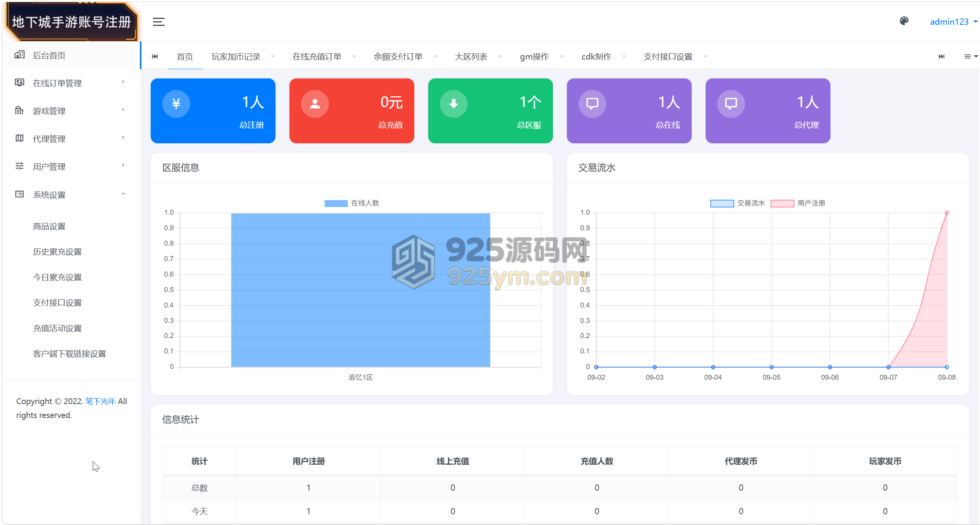980x525 pixels.
Task: Click the 区服信息 panel title
Action: [181, 168]
